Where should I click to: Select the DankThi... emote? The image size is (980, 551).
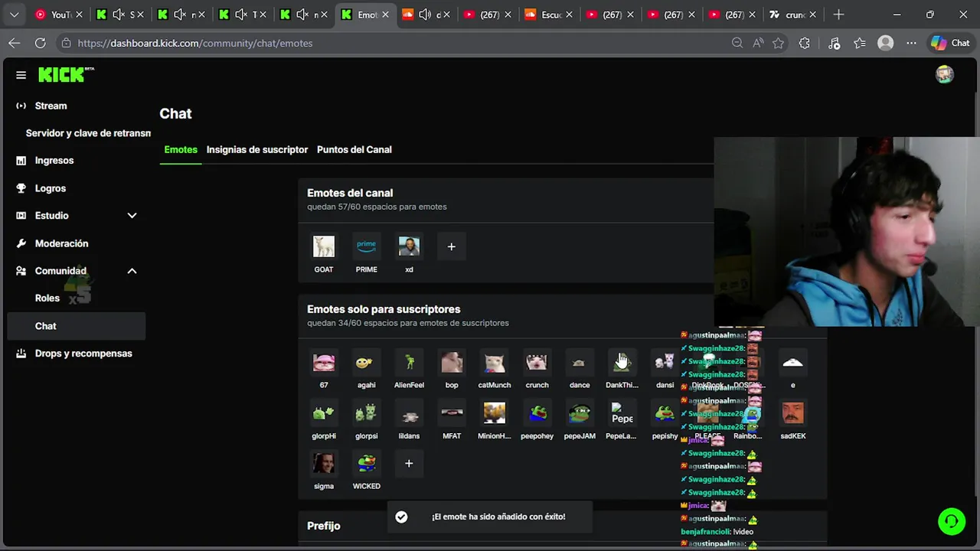tap(622, 362)
